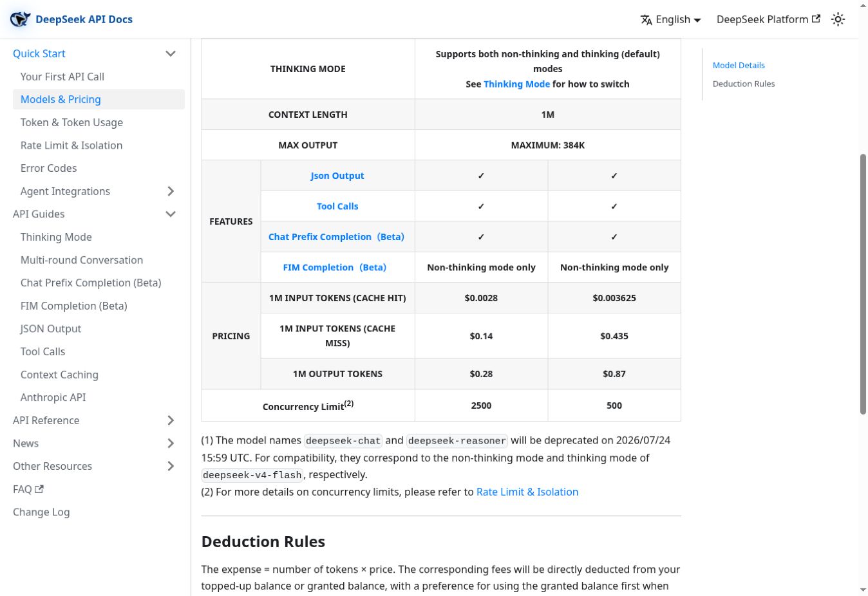Open the DeepSeek Platform external link
The image size is (868, 596).
click(768, 19)
